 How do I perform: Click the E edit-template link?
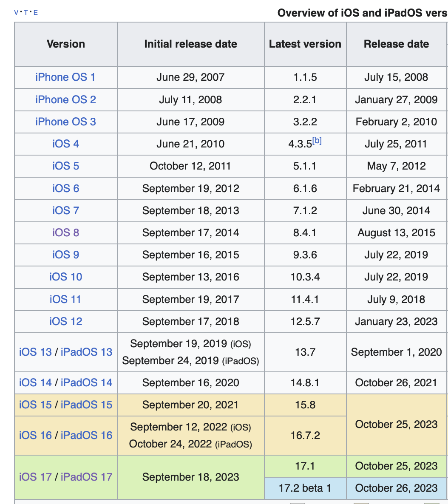(x=36, y=12)
